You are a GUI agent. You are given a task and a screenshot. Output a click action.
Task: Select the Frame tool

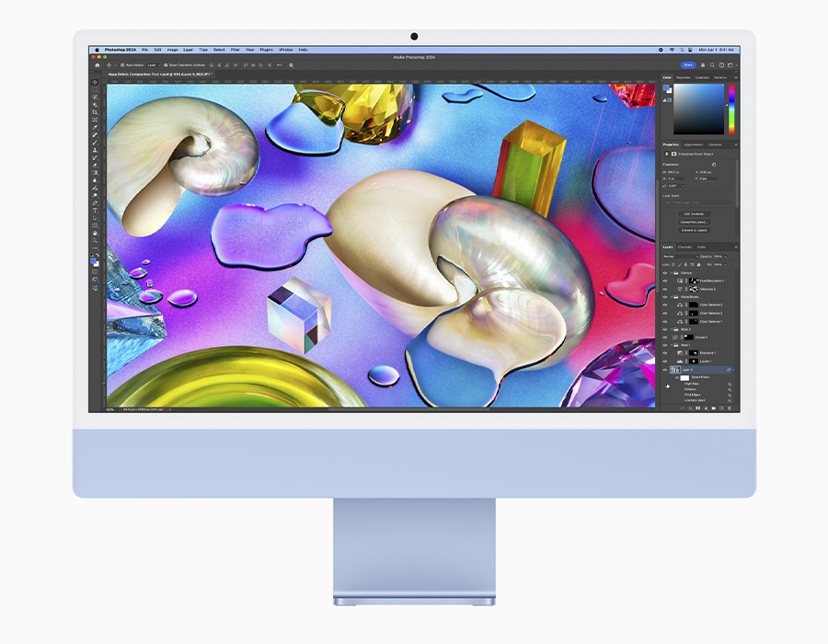point(95,120)
